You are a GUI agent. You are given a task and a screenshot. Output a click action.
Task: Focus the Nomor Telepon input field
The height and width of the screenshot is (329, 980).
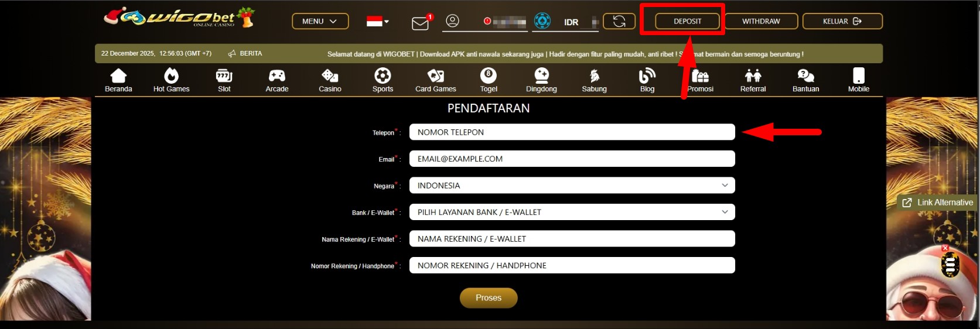tap(572, 132)
